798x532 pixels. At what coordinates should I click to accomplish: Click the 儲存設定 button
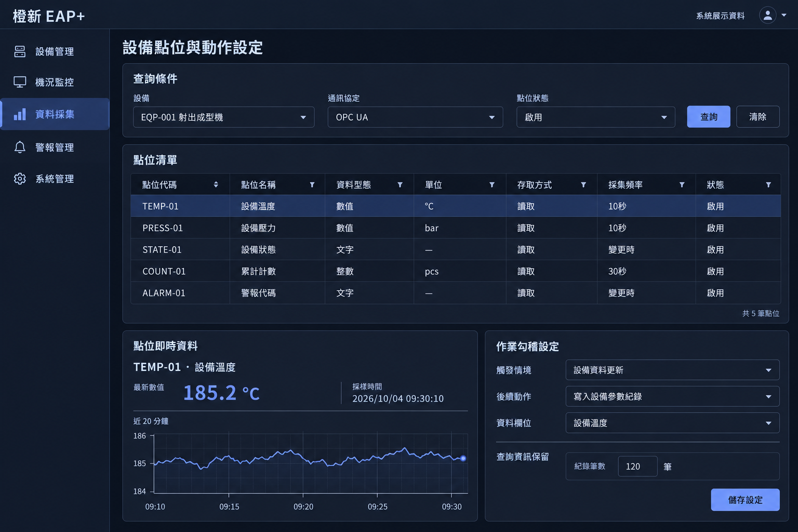point(745,500)
